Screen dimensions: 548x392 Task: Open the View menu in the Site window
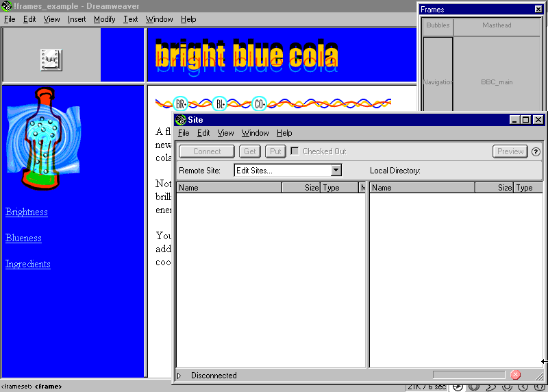point(225,133)
